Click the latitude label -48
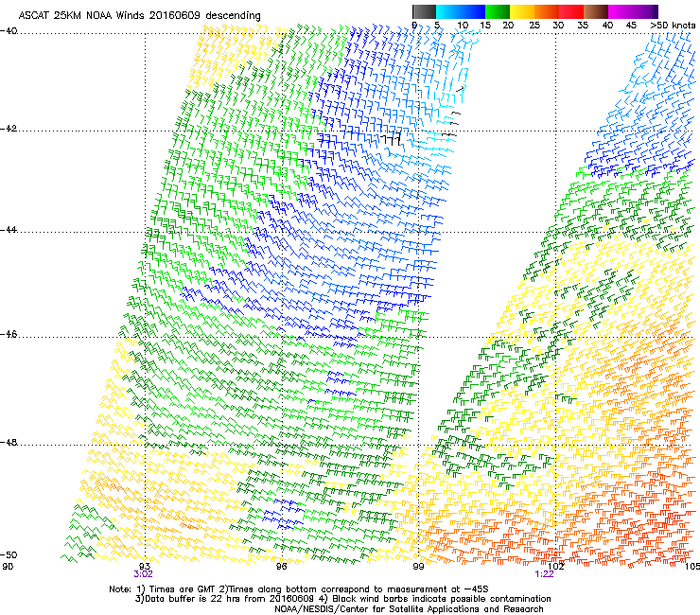Screen dimensions: 700x615 (x=9, y=442)
